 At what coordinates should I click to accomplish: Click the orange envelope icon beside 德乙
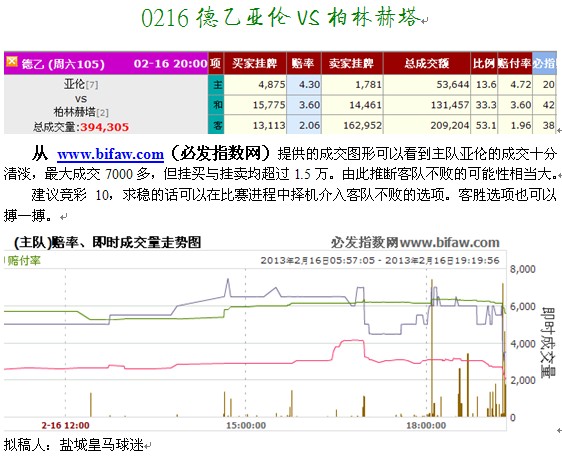[11, 62]
